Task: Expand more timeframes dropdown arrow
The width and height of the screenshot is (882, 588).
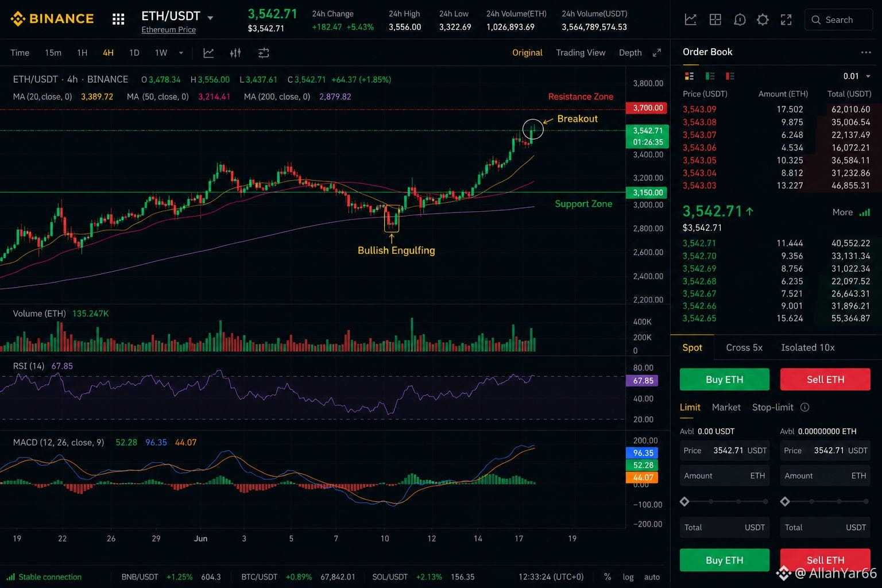Action: pyautogui.click(x=181, y=53)
